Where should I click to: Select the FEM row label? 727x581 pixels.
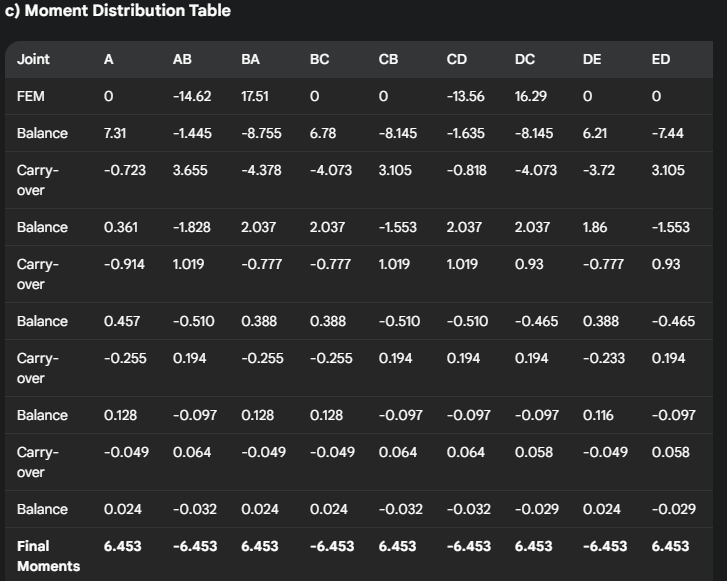[31, 97]
